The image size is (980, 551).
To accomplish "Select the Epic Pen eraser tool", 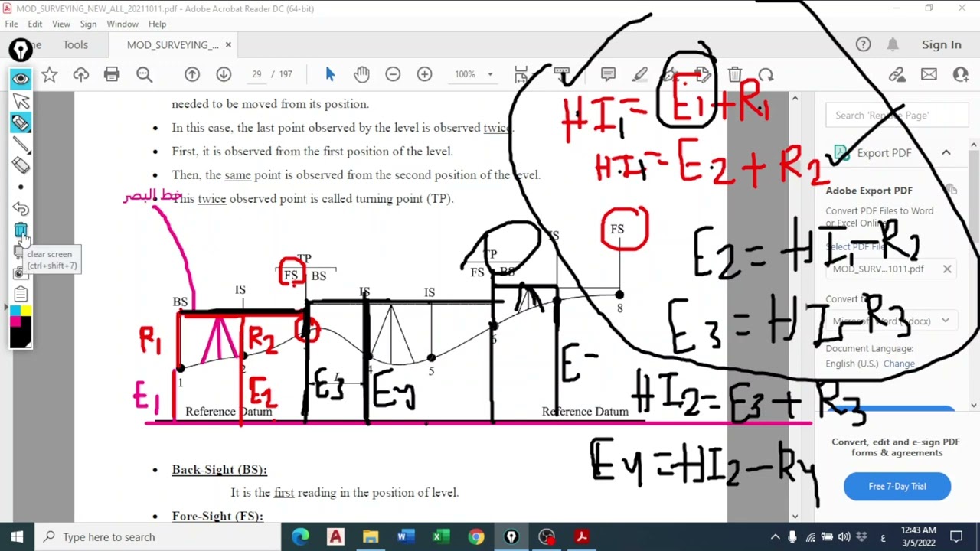I will (x=21, y=165).
